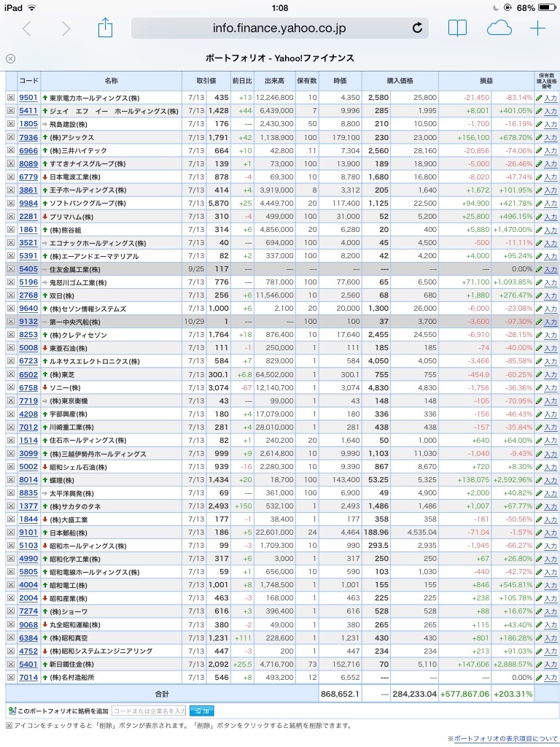
Task: Open the Safari share sheet icon
Action: pos(105,28)
